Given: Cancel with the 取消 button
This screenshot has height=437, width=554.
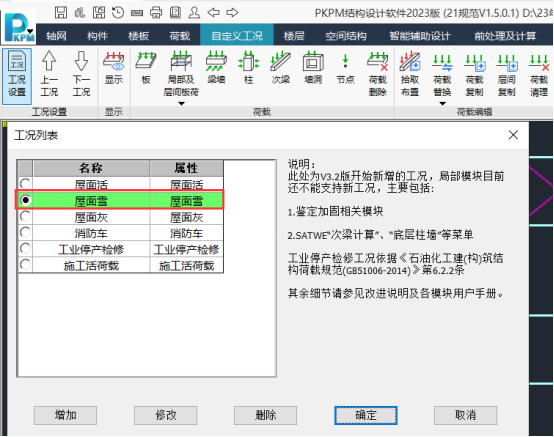Looking at the screenshot, I should tap(465, 415).
